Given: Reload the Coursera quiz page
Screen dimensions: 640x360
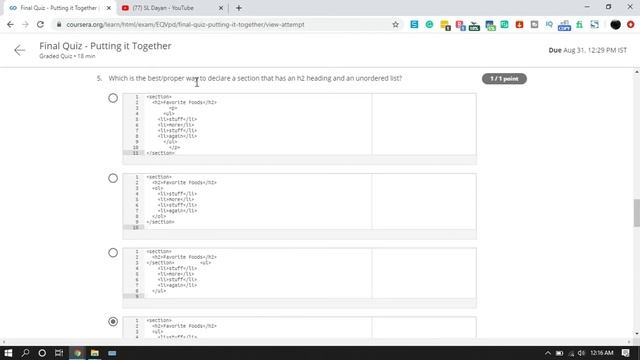Looking at the screenshot, I should coord(40,24).
